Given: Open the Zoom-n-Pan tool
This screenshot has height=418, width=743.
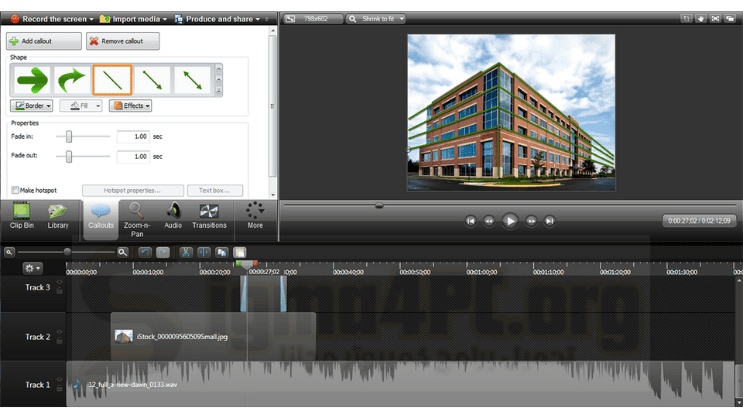Looking at the screenshot, I should 136,217.
